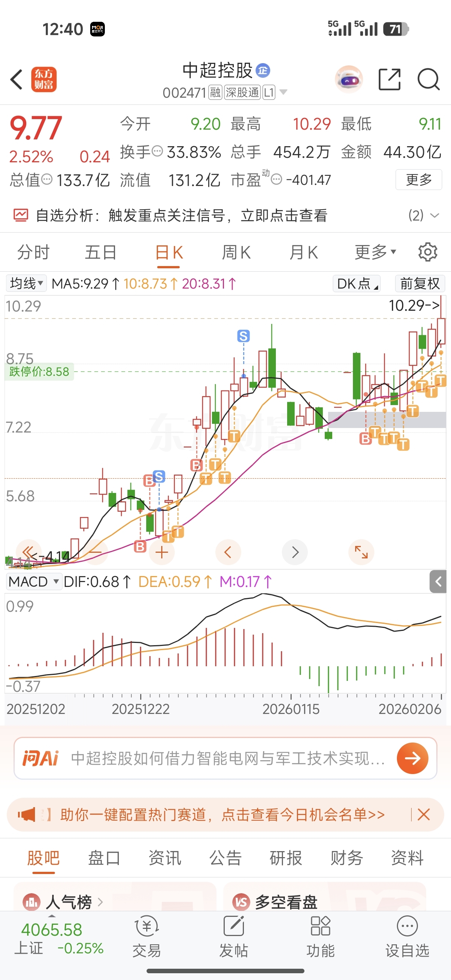This screenshot has width=451, height=980.
Task: Zoom out chart with minus button
Action: click(x=95, y=552)
